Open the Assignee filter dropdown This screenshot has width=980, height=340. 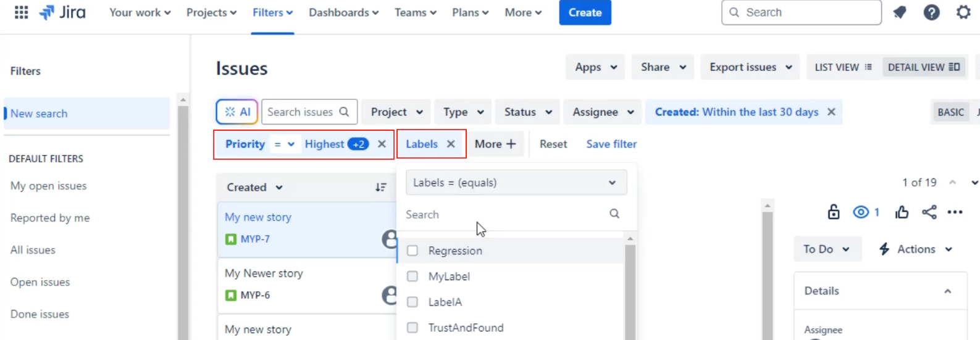(603, 112)
